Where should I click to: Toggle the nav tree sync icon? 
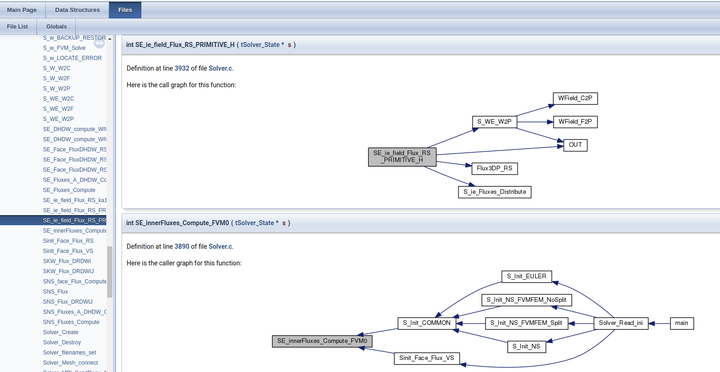[99, 43]
